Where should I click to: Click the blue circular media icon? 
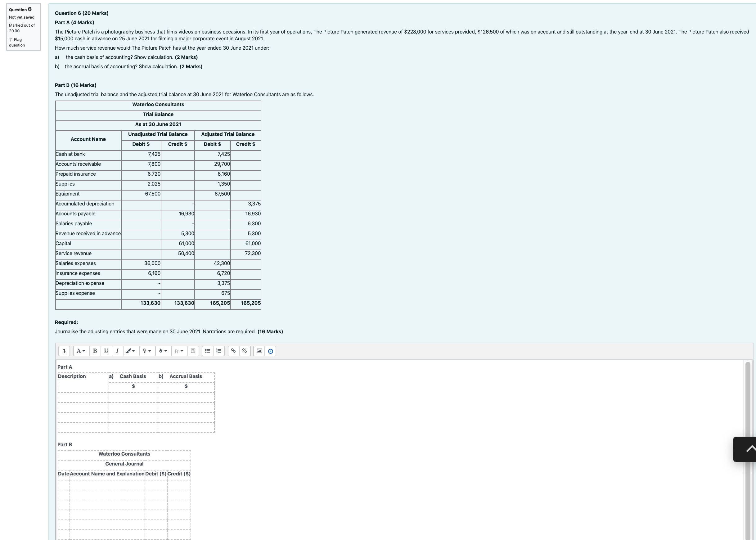coord(271,351)
